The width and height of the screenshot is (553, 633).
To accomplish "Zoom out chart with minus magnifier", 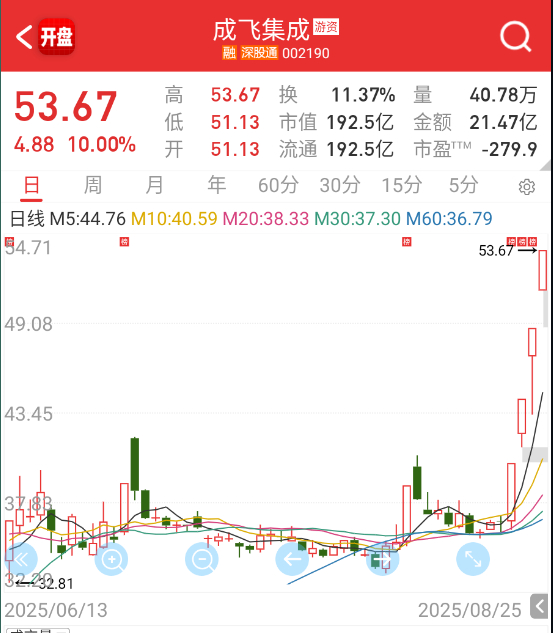I will coord(202,559).
